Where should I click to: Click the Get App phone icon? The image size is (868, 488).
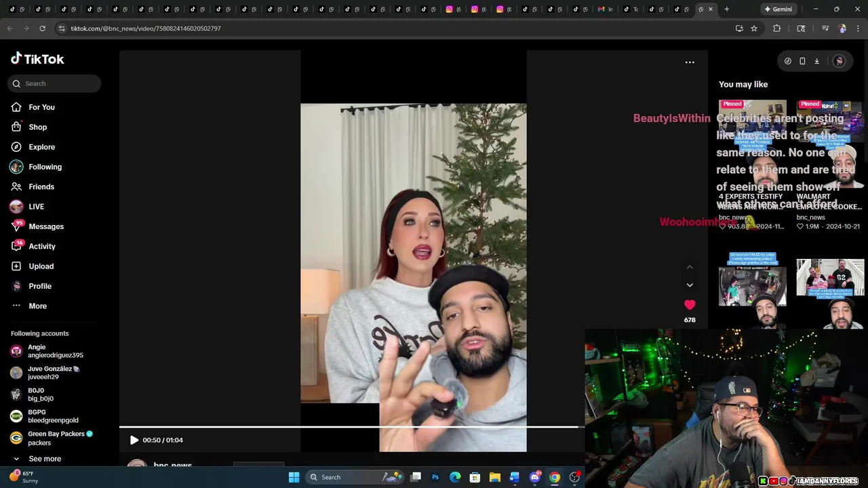click(x=802, y=61)
